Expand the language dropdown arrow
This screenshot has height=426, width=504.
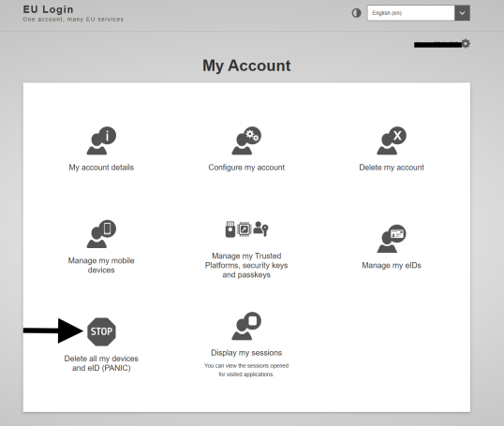[x=462, y=13]
